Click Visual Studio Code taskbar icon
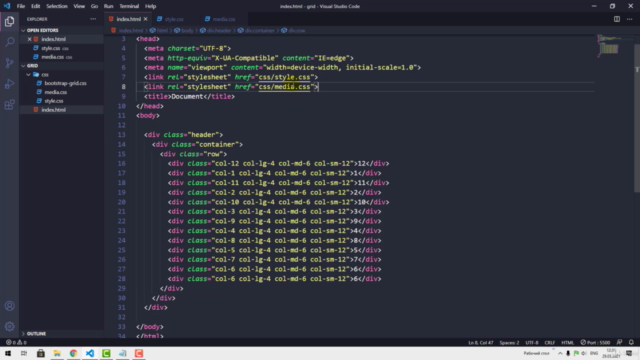Image resolution: width=640 pixels, height=360 pixels. (89, 353)
